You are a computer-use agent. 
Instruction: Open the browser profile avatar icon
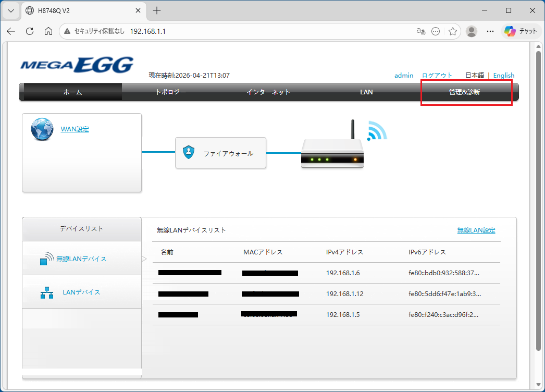click(x=472, y=31)
